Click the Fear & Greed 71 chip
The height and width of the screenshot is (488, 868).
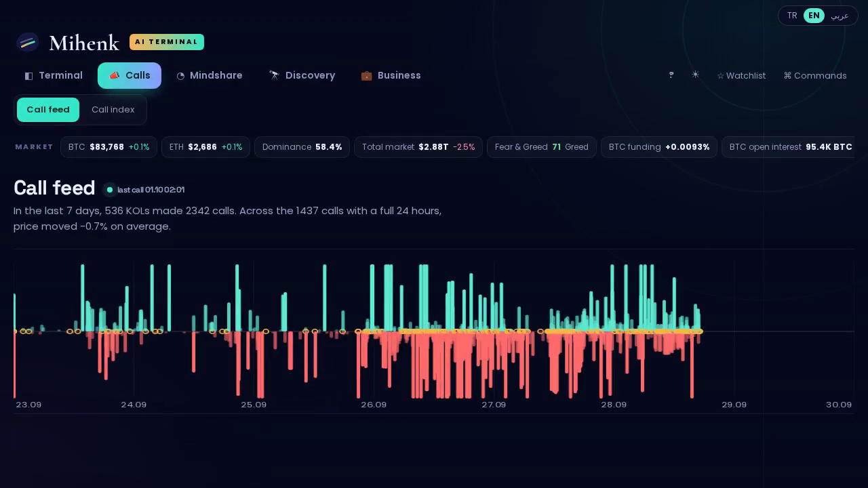pyautogui.click(x=542, y=147)
